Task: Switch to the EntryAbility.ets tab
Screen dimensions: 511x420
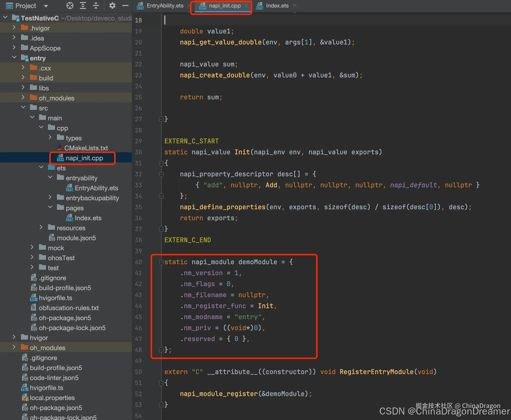Action: tap(165, 5)
